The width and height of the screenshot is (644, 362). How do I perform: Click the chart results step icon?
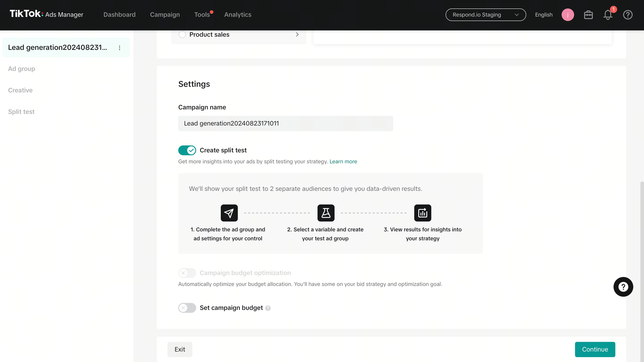[x=422, y=213]
